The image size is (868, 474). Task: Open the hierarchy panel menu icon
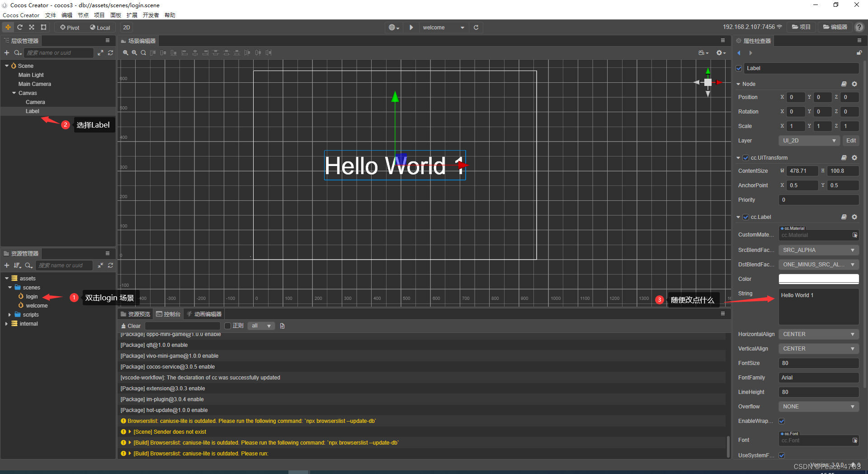point(108,40)
